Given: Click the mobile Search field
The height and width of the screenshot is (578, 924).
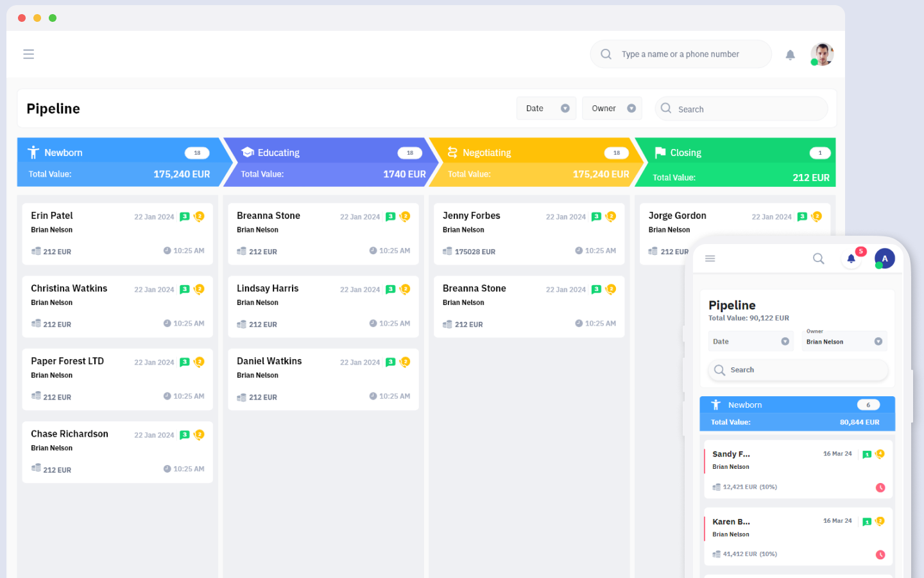Looking at the screenshot, I should pos(798,370).
